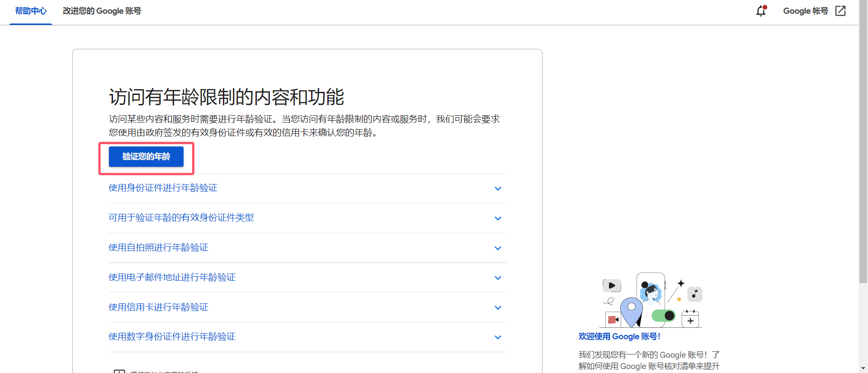
Task: Open the 使用信用卡进行年龄验证 section title
Action: [158, 307]
